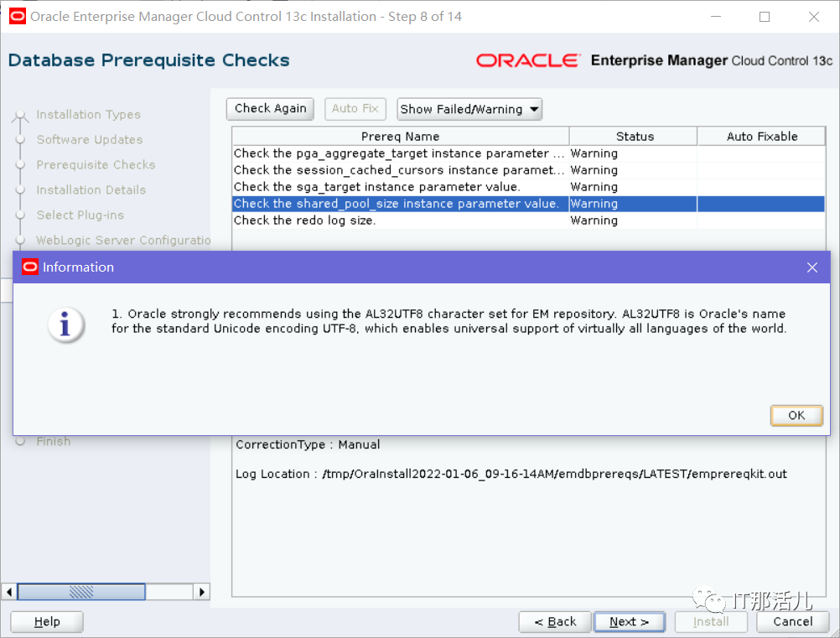Click the Oracle icon in the title bar
Screen dimensions: 840x638
click(17, 17)
